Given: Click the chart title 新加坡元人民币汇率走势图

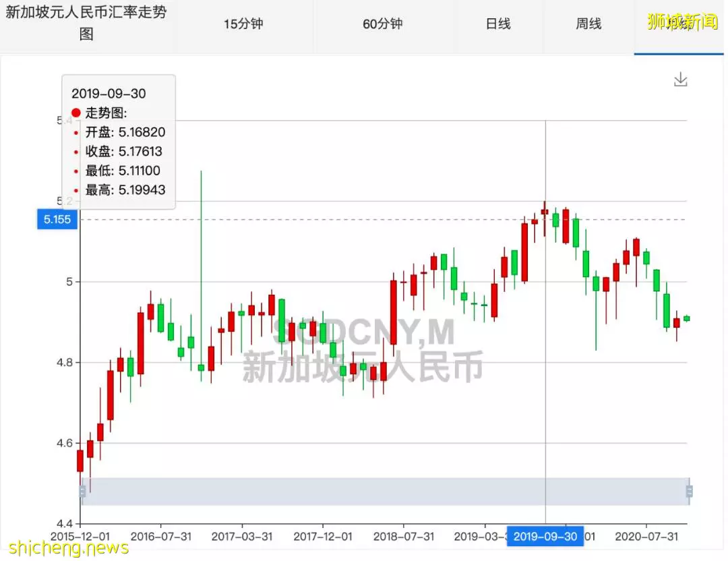Looking at the screenshot, I should 86,22.
